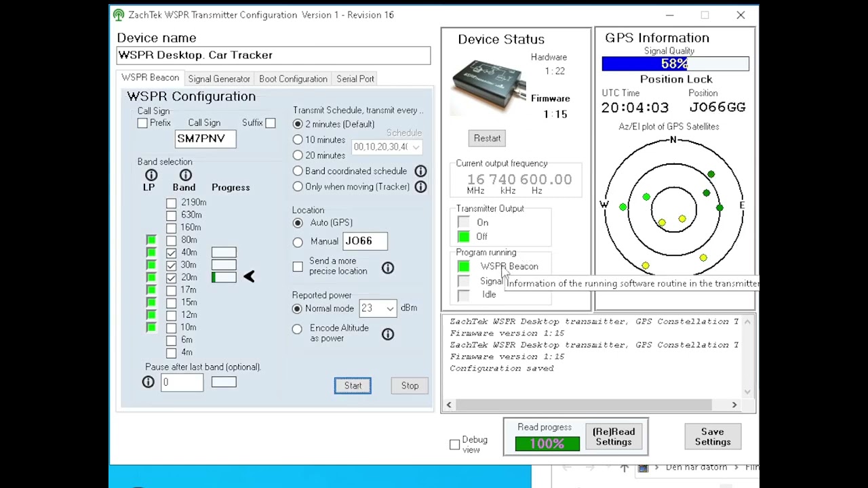
Task: Click the 20m band progress bar
Action: 224,277
